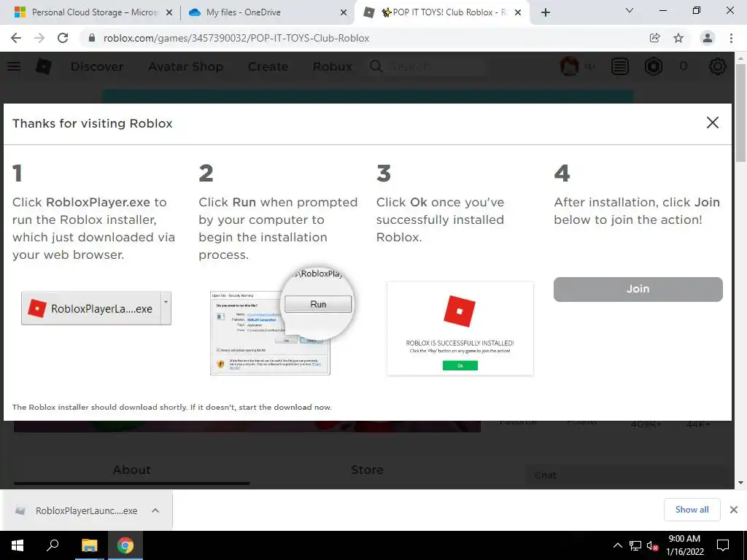This screenshot has width=747, height=560.
Task: Share this page icon in address bar
Action: [654, 38]
